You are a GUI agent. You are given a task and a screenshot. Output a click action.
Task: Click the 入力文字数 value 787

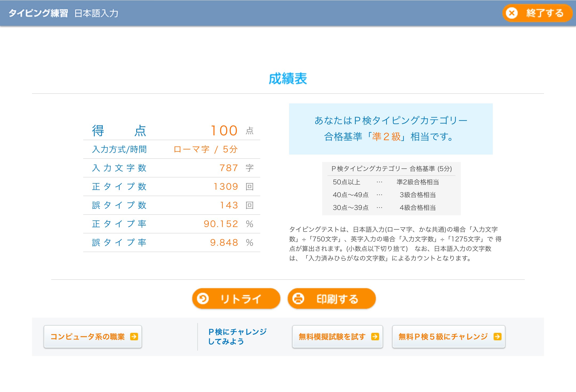pyautogui.click(x=229, y=168)
